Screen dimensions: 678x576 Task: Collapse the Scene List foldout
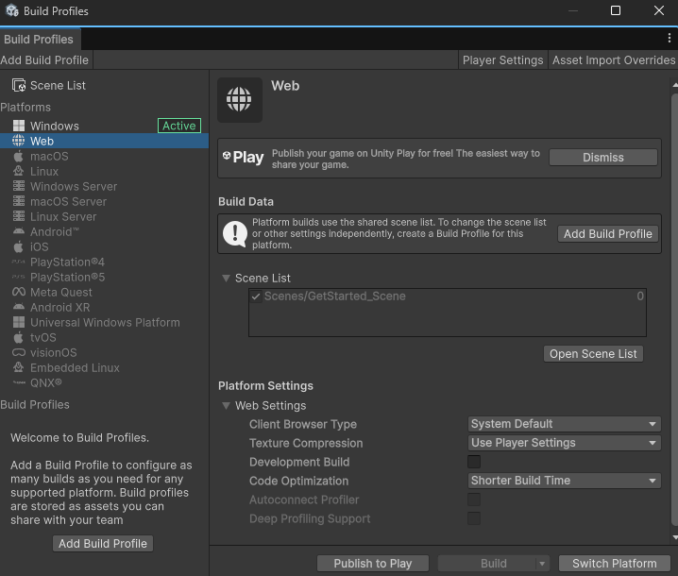click(x=226, y=278)
